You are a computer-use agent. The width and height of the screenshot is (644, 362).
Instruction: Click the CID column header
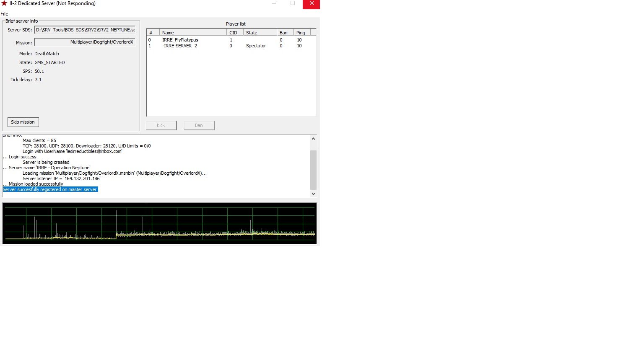(x=235, y=32)
